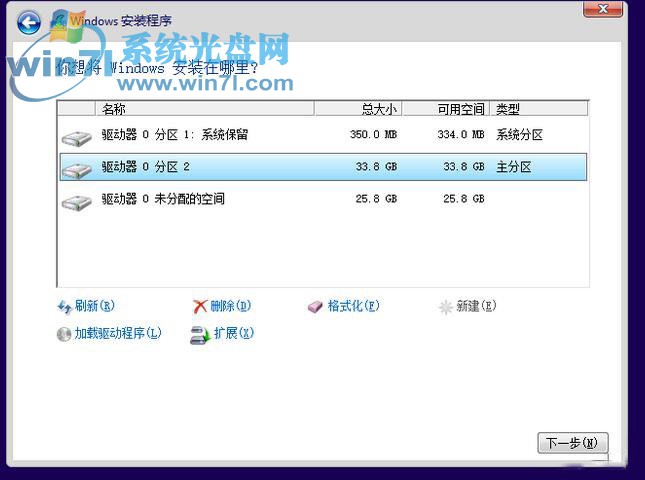Click the 350.0 MB total size cell
The width and height of the screenshot is (645, 480).
[374, 134]
